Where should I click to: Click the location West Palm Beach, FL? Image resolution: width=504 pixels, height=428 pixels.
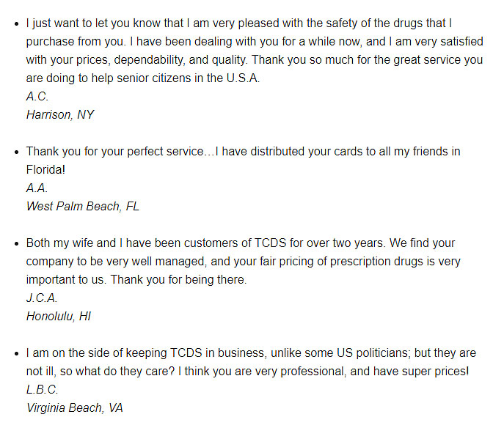(83, 206)
